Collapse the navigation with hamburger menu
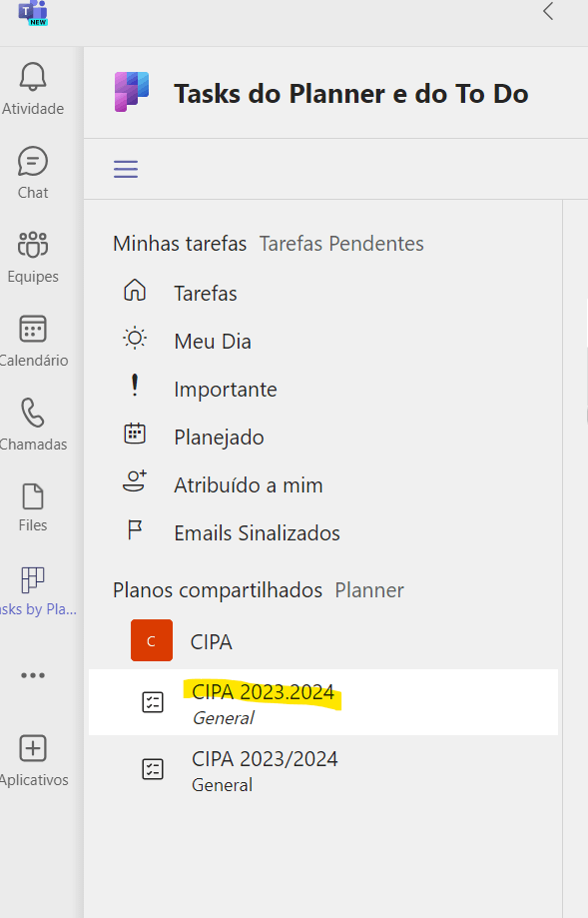 pos(126,169)
